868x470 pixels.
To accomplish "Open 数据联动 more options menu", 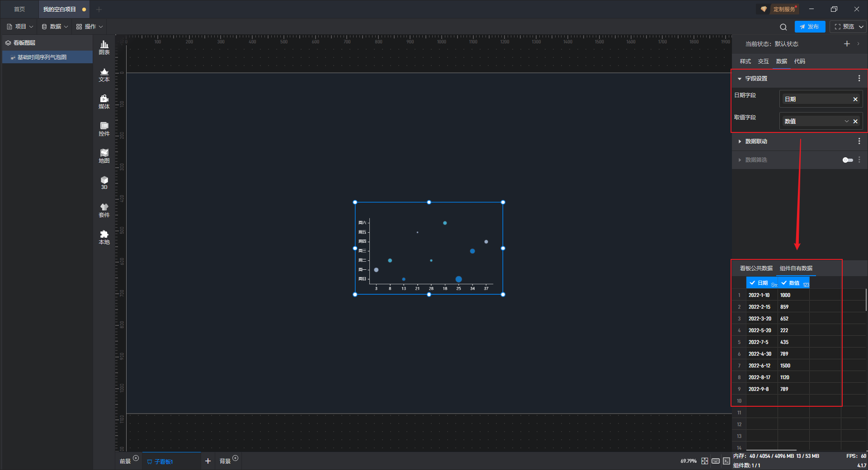I will pos(859,141).
